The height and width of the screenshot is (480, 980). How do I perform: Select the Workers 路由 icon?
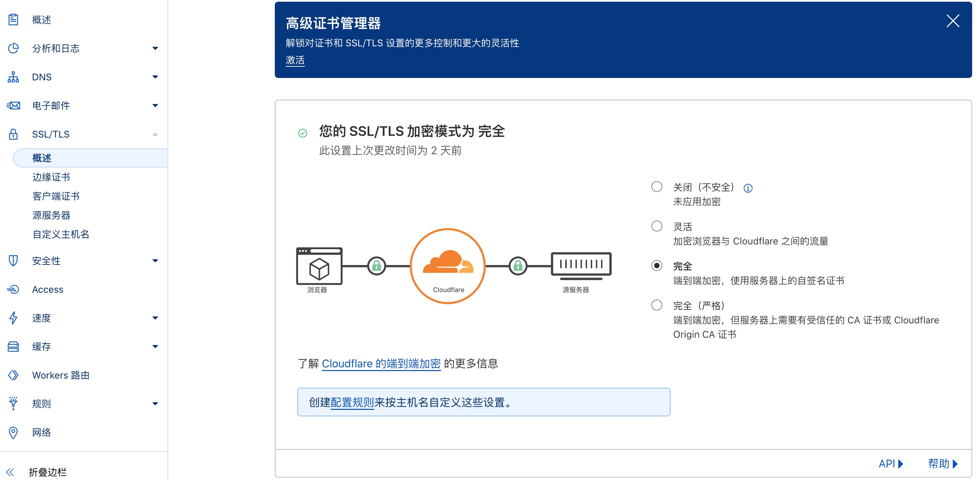point(13,375)
